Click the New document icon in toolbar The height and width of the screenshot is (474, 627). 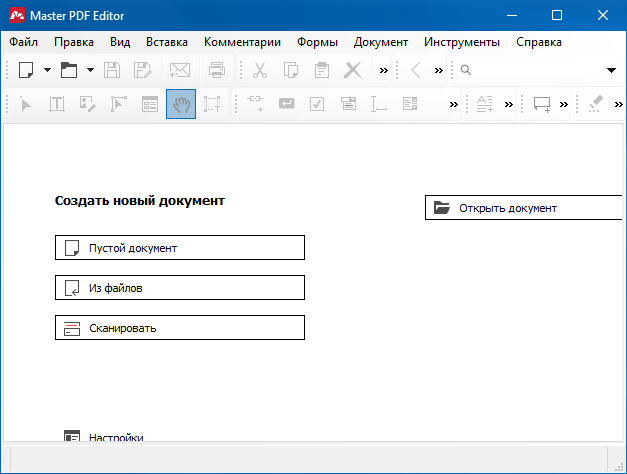click(x=26, y=70)
